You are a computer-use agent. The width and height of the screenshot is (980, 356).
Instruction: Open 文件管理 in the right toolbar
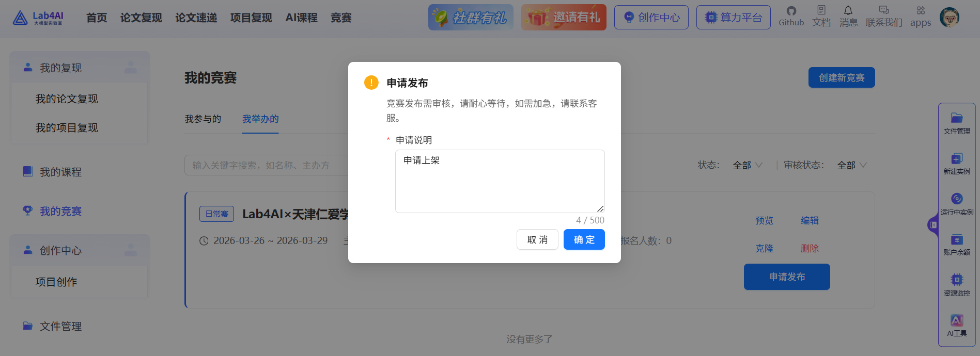pos(957,124)
